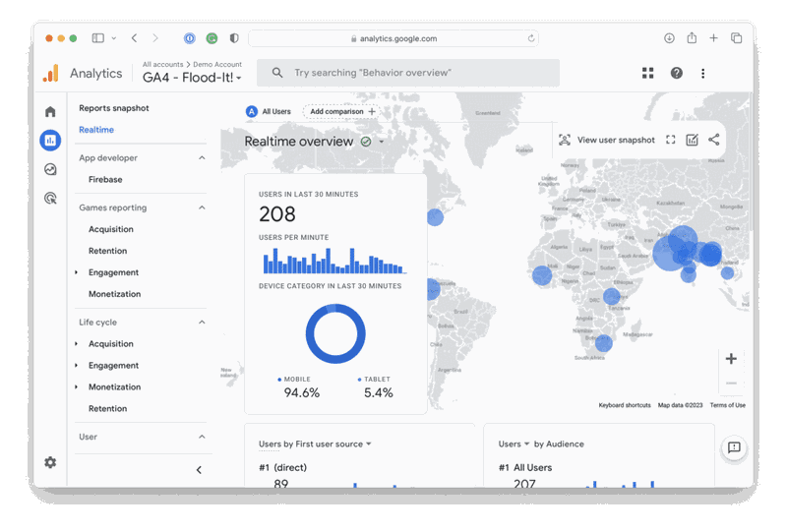The image size is (787, 532).
Task: Open the Home icon in left rail
Action: pos(50,111)
